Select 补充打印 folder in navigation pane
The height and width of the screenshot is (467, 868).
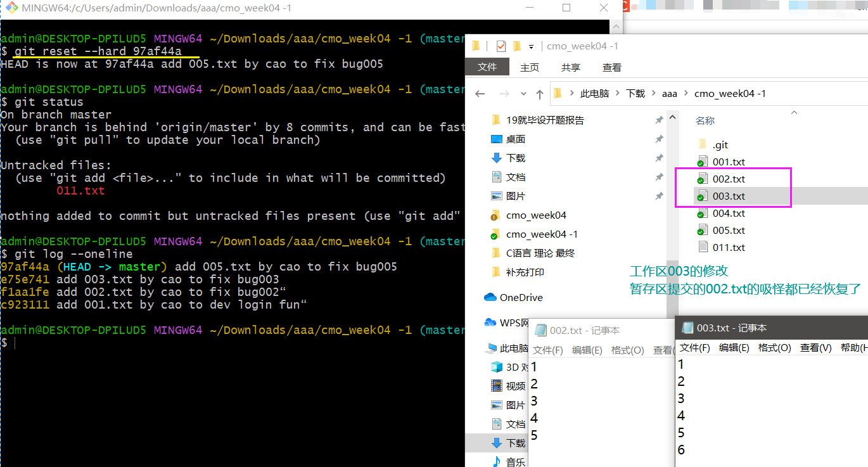coord(525,272)
